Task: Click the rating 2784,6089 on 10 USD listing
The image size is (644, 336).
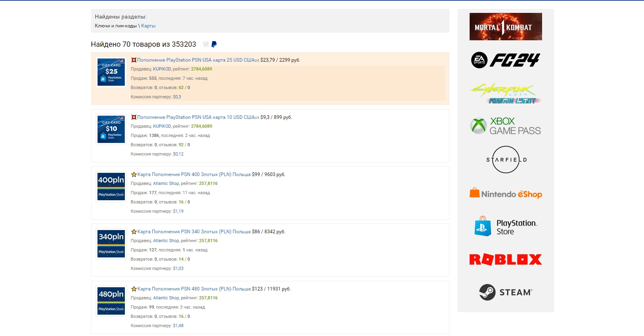Action: [x=201, y=127]
